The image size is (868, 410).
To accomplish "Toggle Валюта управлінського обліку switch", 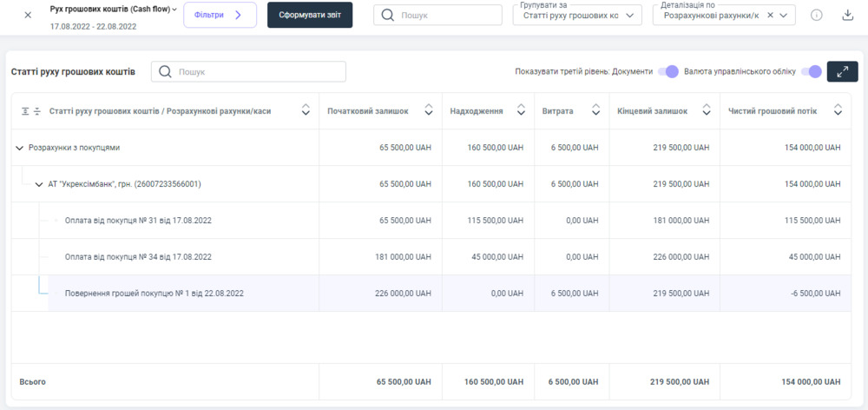I will point(811,71).
